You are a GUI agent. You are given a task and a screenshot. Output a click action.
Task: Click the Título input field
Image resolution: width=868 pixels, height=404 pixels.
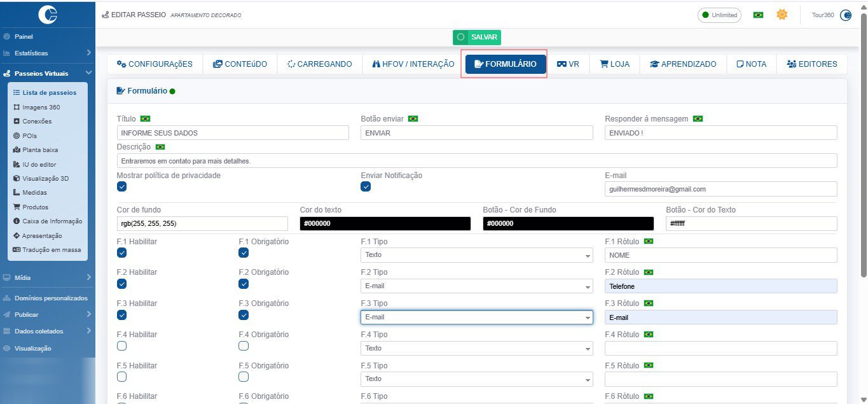pos(233,133)
